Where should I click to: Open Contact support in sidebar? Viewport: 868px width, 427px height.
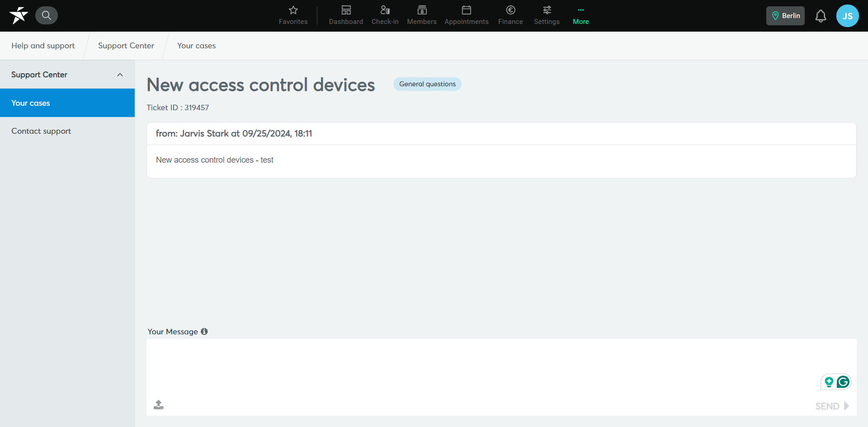(67, 131)
